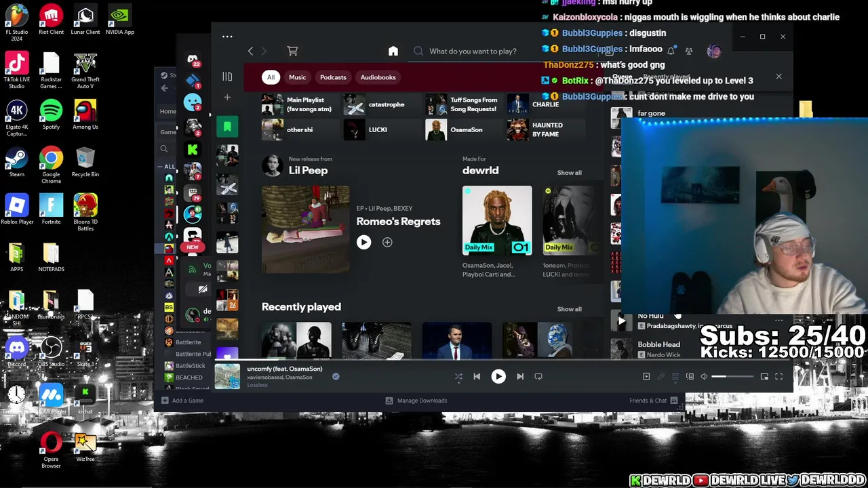Select the Audiobooks filter chip

378,77
